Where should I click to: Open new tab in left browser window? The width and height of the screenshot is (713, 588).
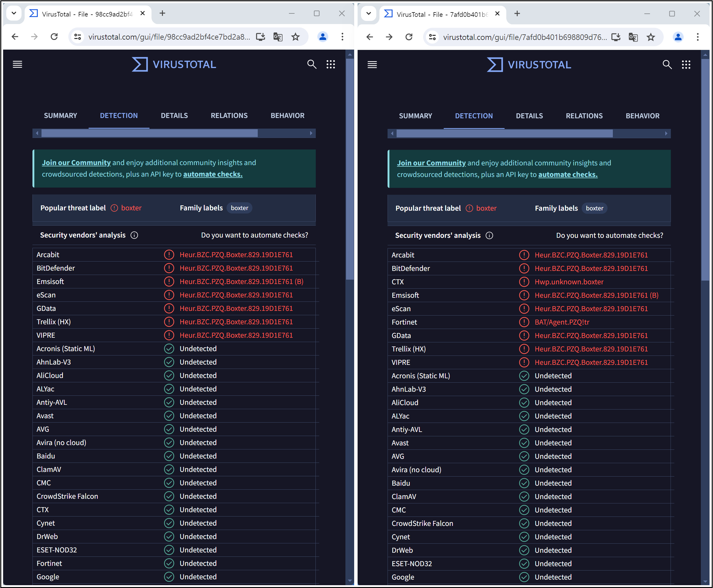pyautogui.click(x=162, y=13)
